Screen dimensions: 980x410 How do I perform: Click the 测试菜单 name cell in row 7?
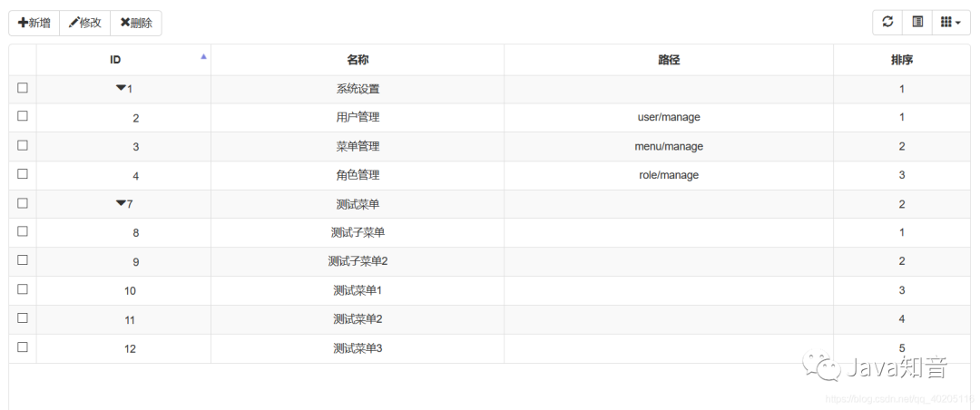point(358,204)
